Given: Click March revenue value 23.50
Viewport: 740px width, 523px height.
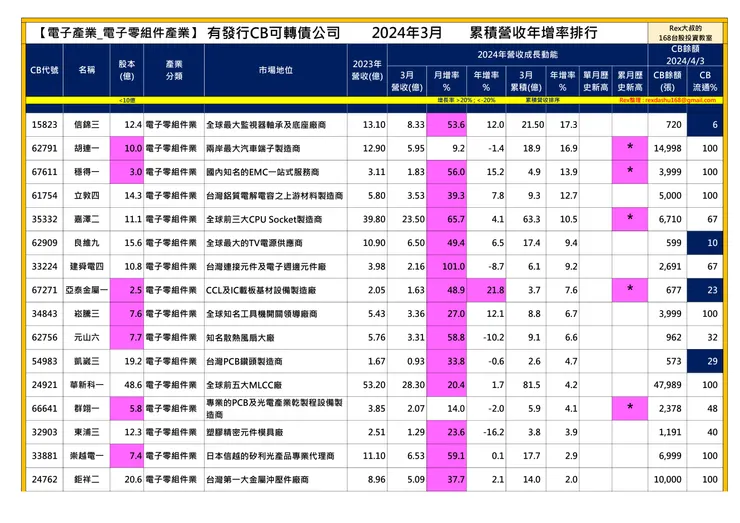Looking at the screenshot, I should tap(413, 219).
